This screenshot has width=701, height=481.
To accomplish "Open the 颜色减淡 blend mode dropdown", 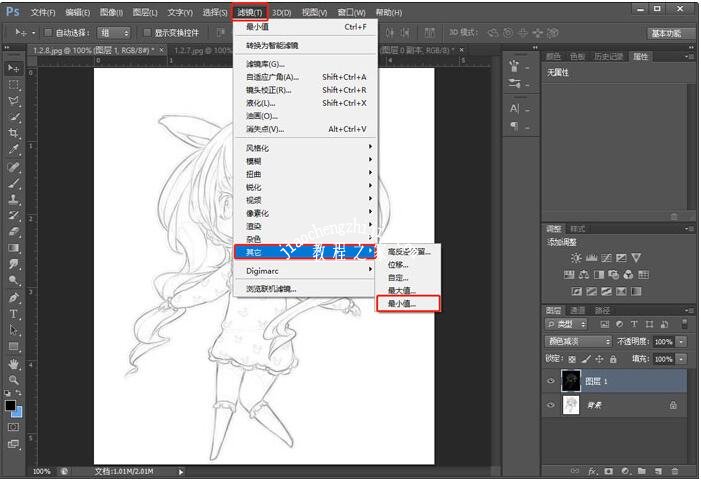I will pyautogui.click(x=578, y=342).
